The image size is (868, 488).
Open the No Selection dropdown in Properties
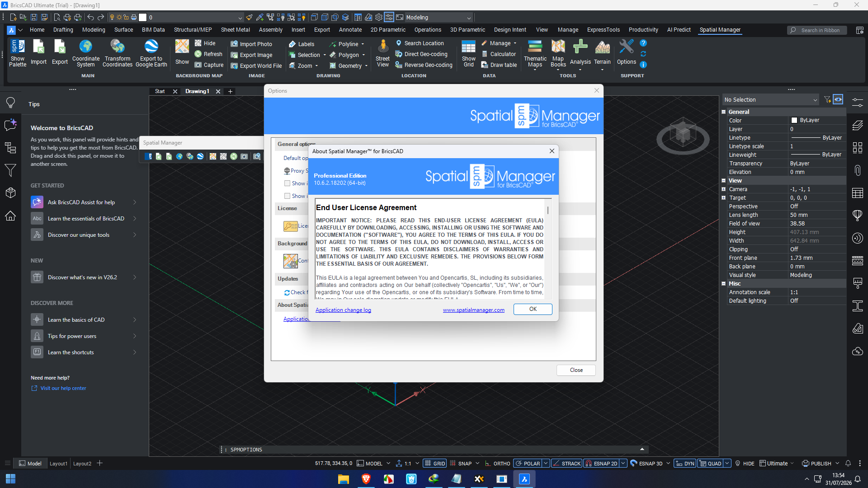tap(771, 99)
